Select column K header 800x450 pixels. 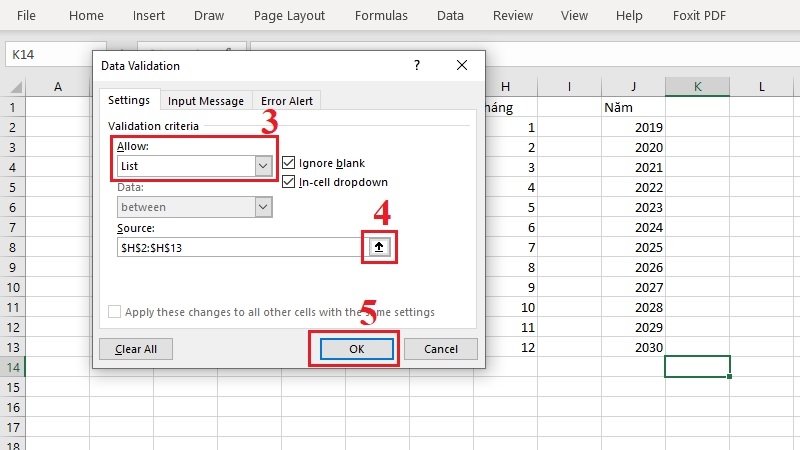coord(697,87)
